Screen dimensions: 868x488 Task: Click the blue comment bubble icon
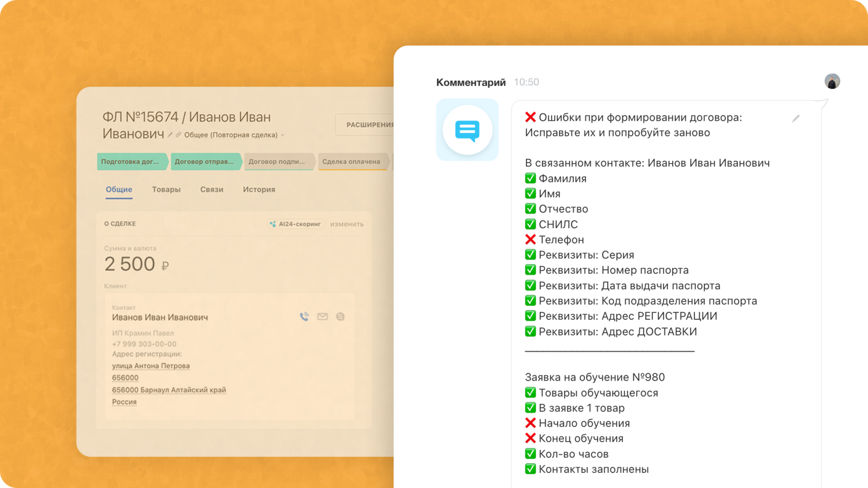click(x=467, y=130)
